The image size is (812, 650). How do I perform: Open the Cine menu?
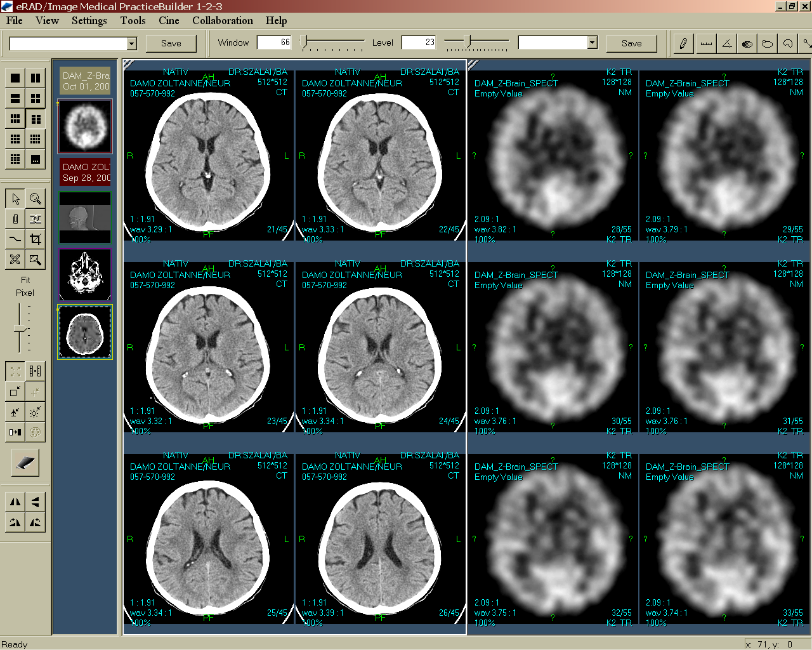click(169, 20)
